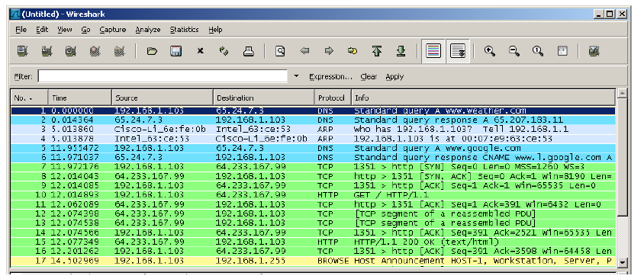Click the packet list vertical scrollbar thumb
644x279 pixels.
click(622, 158)
